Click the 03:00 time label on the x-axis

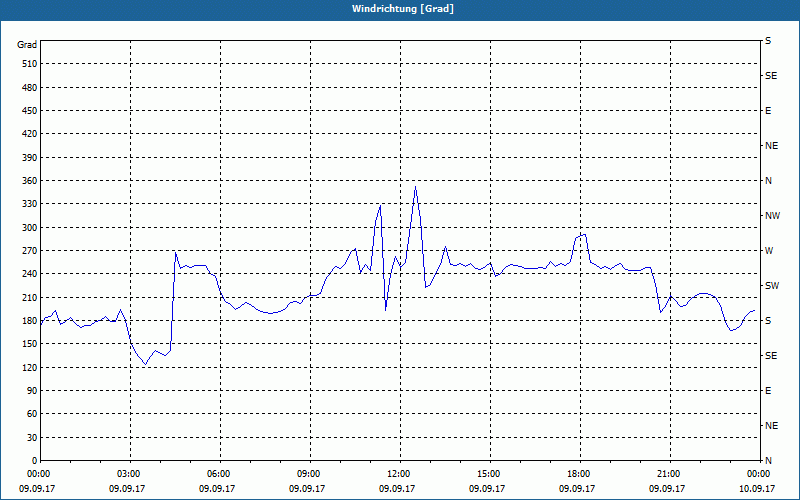(128, 474)
